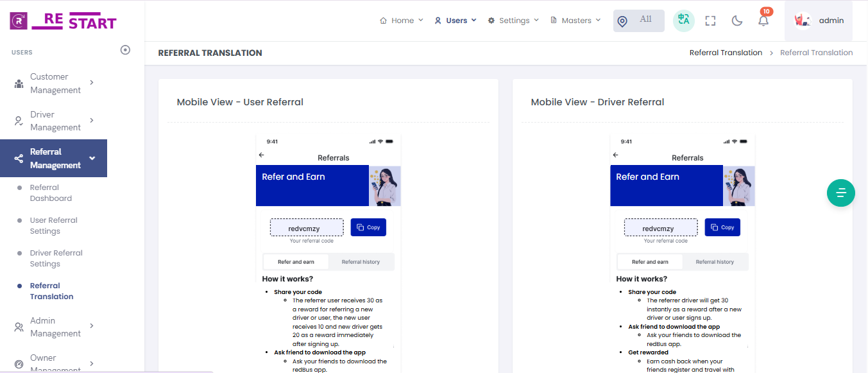Open the Masters dropdown menu

pyautogui.click(x=575, y=21)
